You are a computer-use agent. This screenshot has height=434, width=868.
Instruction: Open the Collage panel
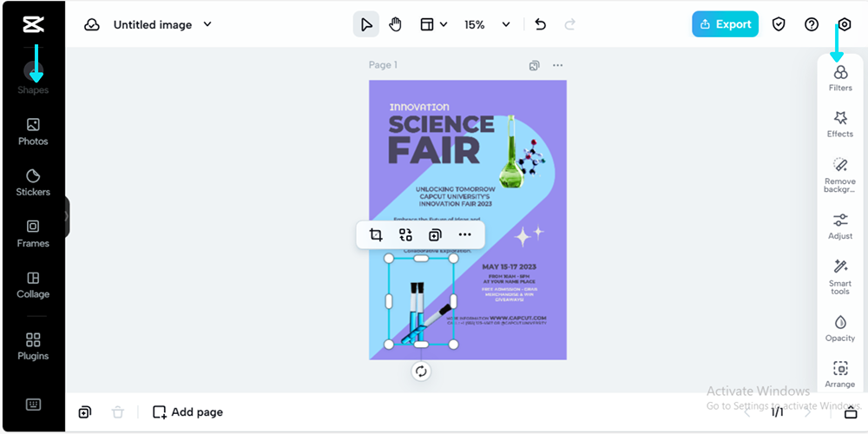(x=33, y=285)
